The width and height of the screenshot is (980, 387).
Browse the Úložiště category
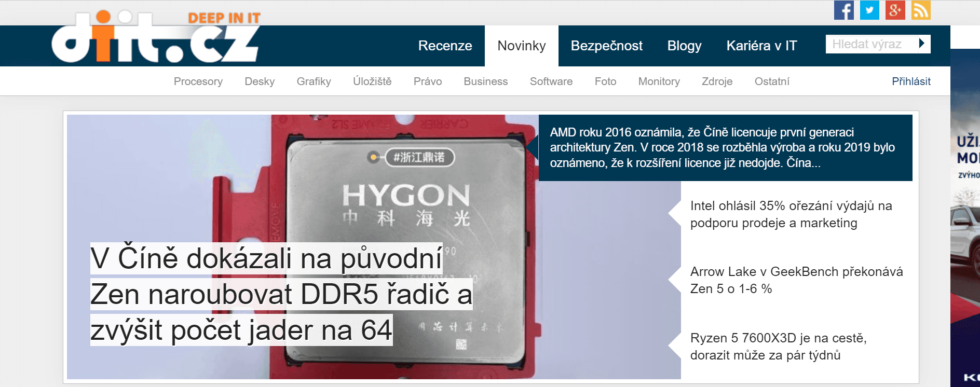tap(372, 81)
